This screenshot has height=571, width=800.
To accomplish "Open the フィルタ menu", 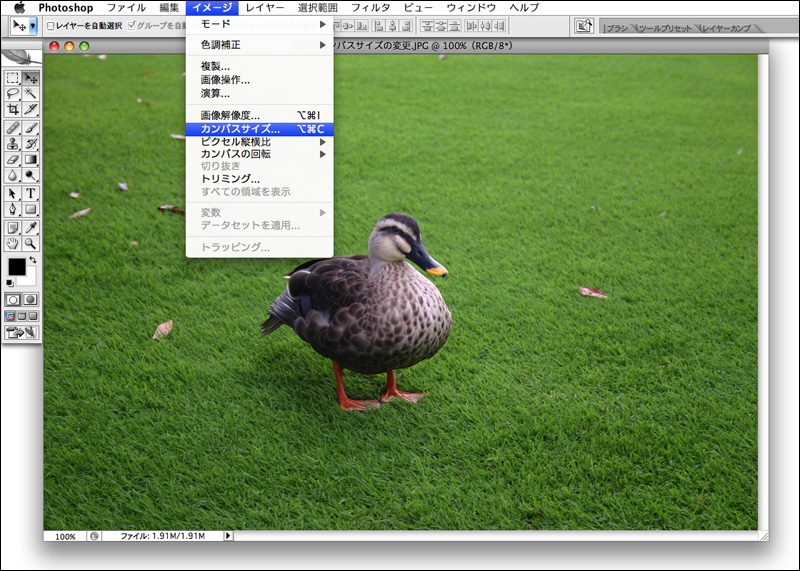I will 370,7.
